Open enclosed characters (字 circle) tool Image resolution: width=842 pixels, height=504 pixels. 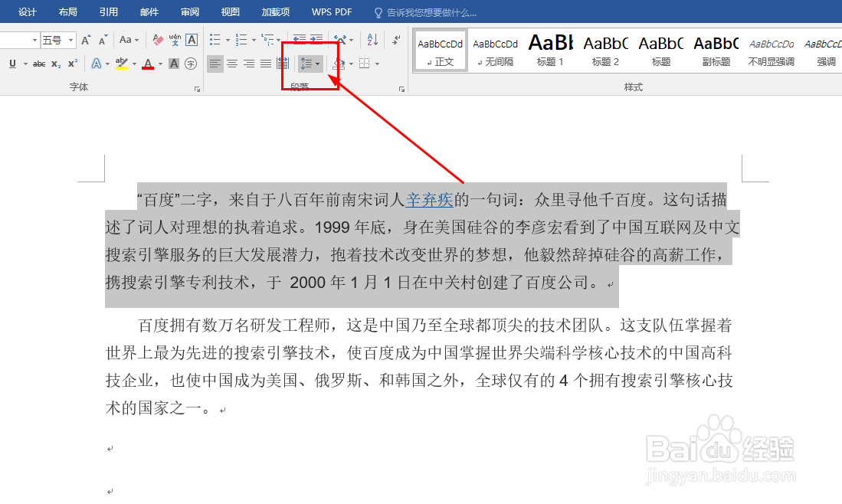click(x=191, y=64)
